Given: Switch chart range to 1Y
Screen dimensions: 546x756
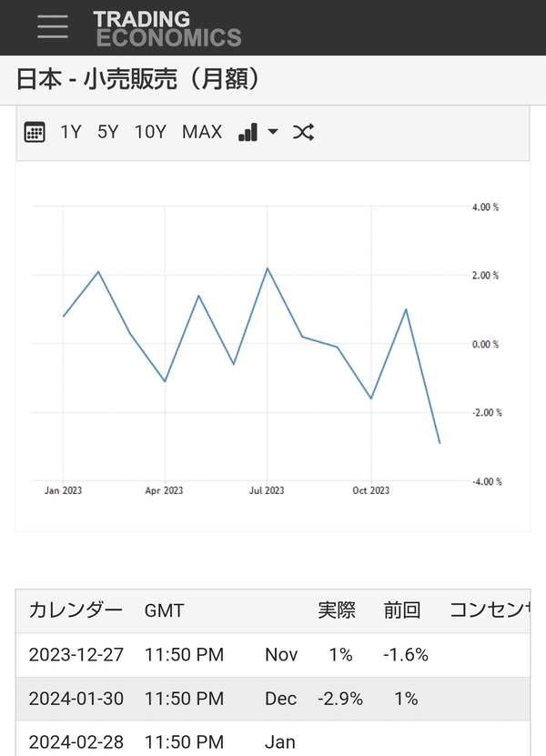Looking at the screenshot, I should pyautogui.click(x=70, y=132).
